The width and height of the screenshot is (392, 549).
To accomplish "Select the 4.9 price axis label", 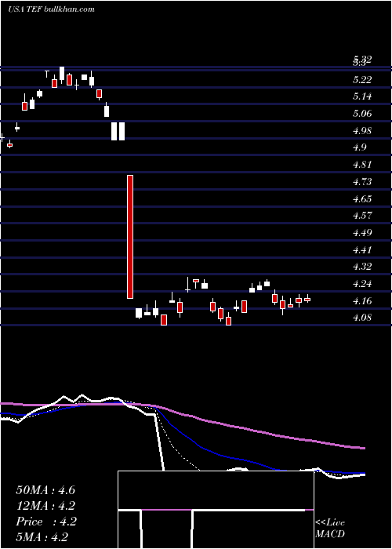I will pos(360,147).
